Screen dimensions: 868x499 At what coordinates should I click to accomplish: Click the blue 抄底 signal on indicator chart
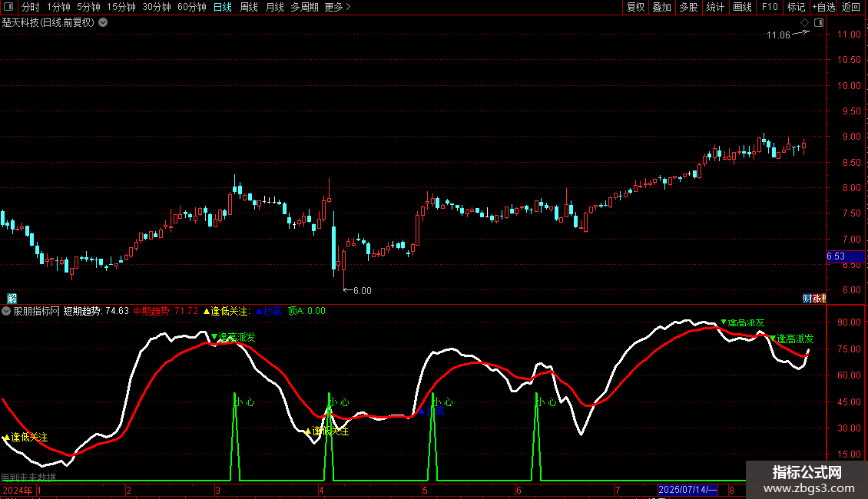click(x=432, y=411)
